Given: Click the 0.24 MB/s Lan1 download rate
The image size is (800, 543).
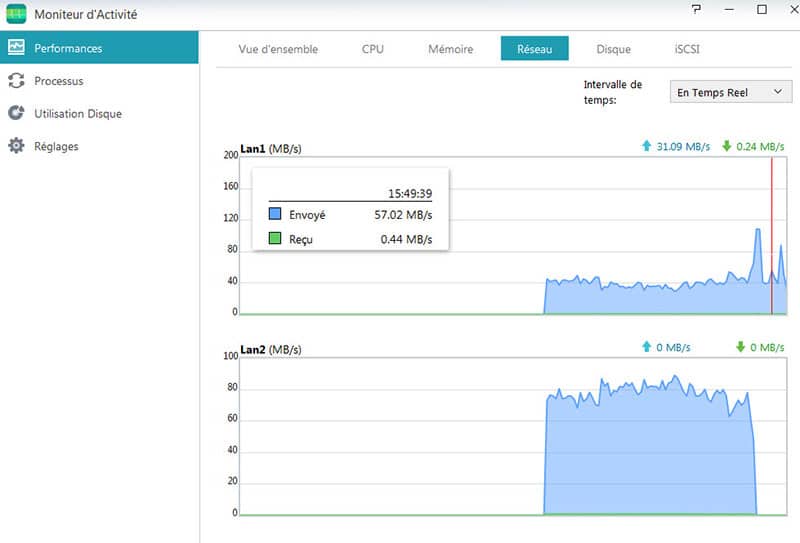Looking at the screenshot, I should pyautogui.click(x=760, y=146).
